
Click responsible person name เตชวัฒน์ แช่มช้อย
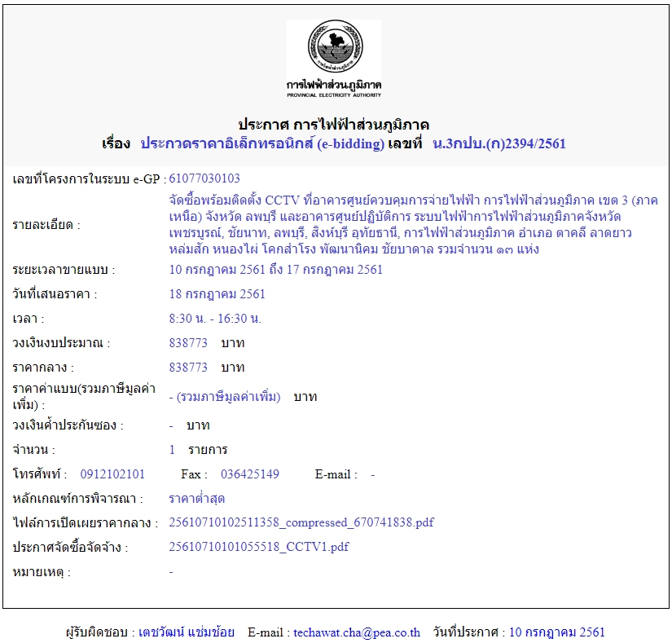187,632
